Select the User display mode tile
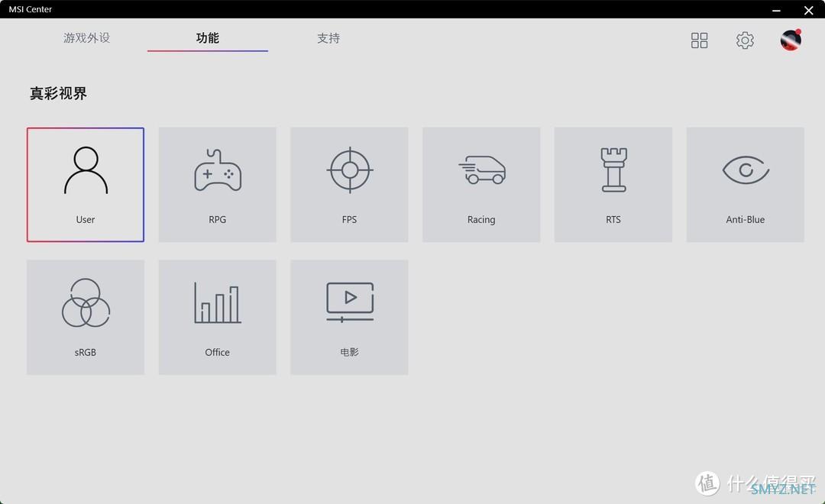The height and width of the screenshot is (504, 825). coord(86,185)
